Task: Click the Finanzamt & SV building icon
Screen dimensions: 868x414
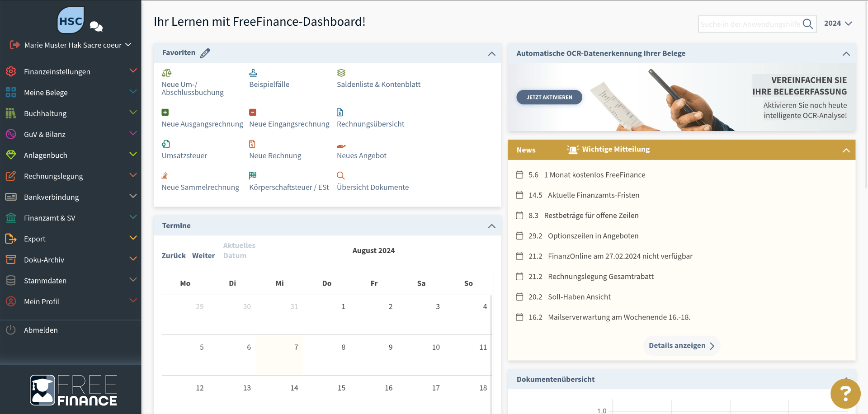Action: [x=11, y=218]
